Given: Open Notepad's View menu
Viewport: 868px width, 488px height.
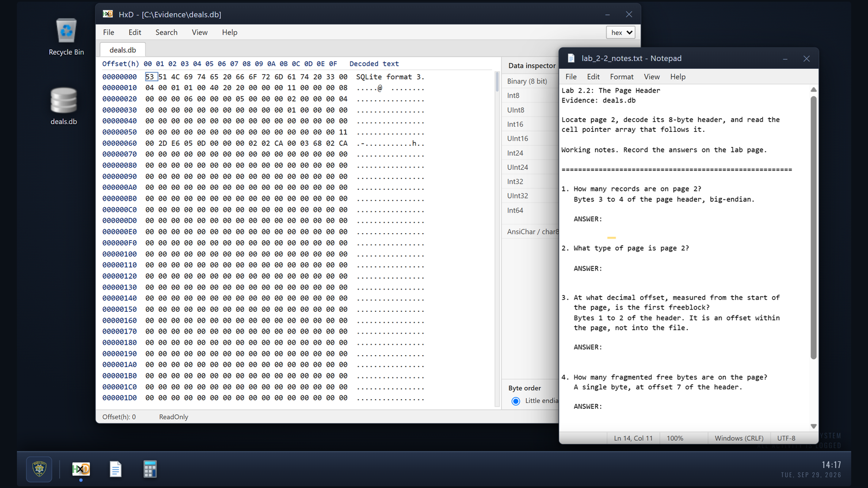Looking at the screenshot, I should [x=652, y=77].
